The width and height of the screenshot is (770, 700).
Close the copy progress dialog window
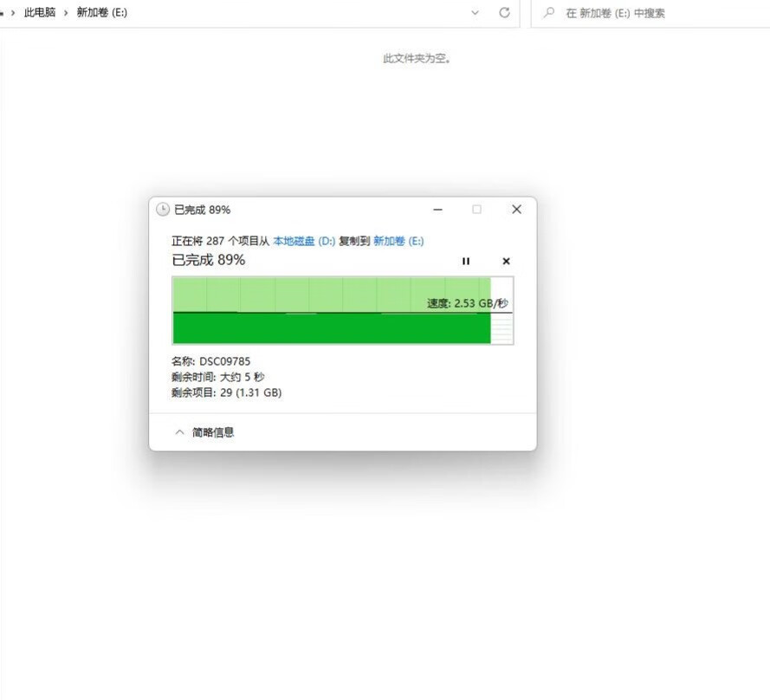coord(516,210)
